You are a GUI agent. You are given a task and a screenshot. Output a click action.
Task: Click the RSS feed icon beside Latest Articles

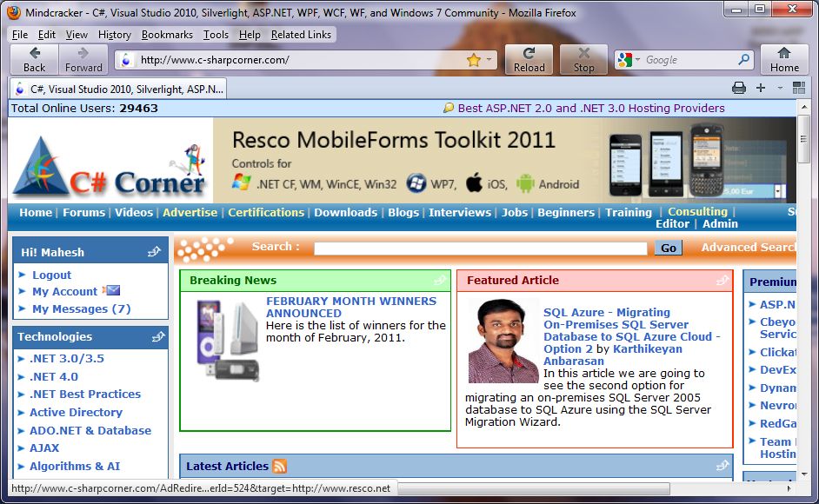click(280, 466)
